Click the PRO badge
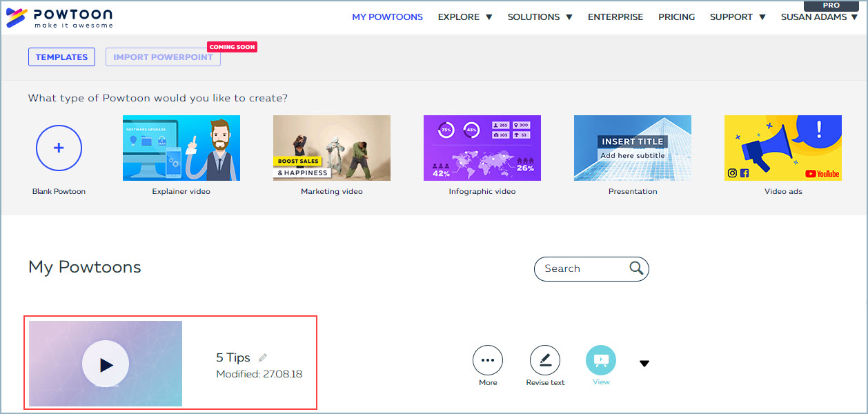Screen dimensions: 868x414 831,5
